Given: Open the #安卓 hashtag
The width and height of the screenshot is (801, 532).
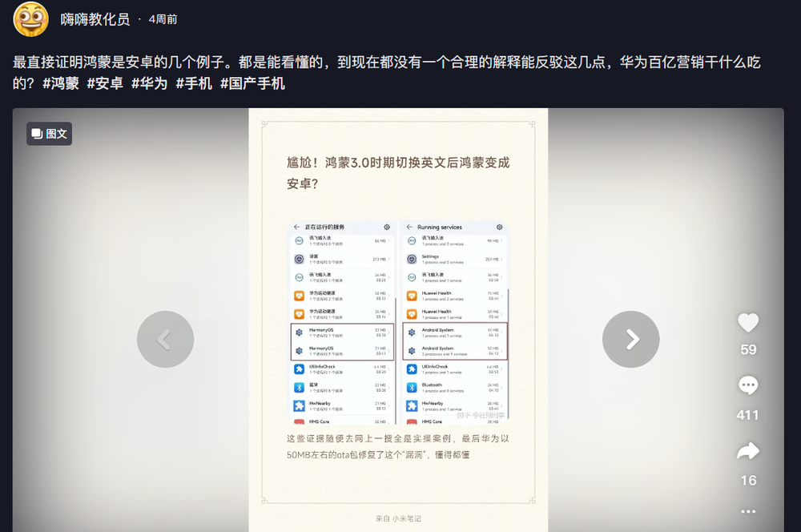Looking at the screenshot, I should 105,83.
